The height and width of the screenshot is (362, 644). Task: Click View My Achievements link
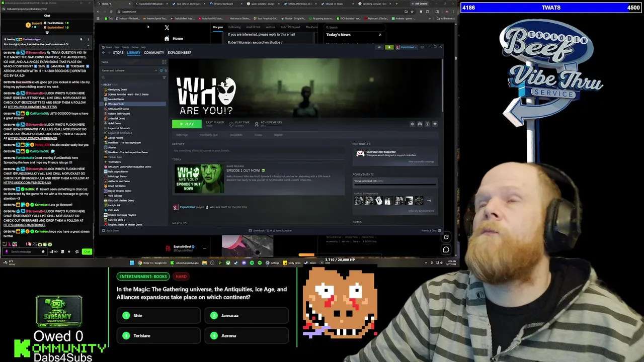click(x=421, y=211)
